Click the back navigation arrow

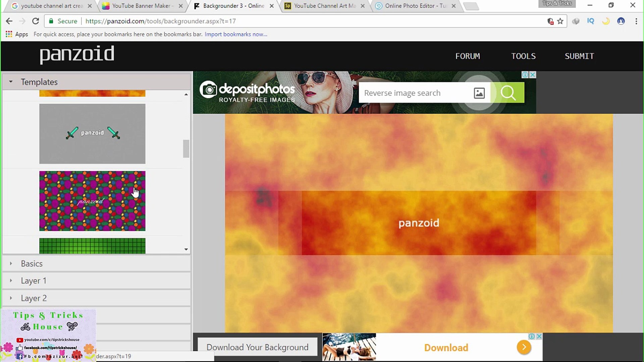(x=9, y=21)
